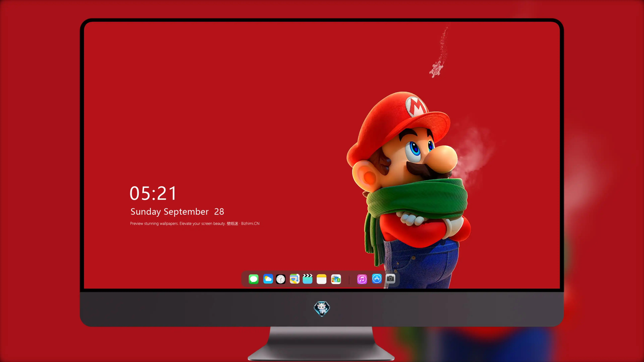
Task: Launch the Weather app from the dock
Action: pyautogui.click(x=268, y=279)
